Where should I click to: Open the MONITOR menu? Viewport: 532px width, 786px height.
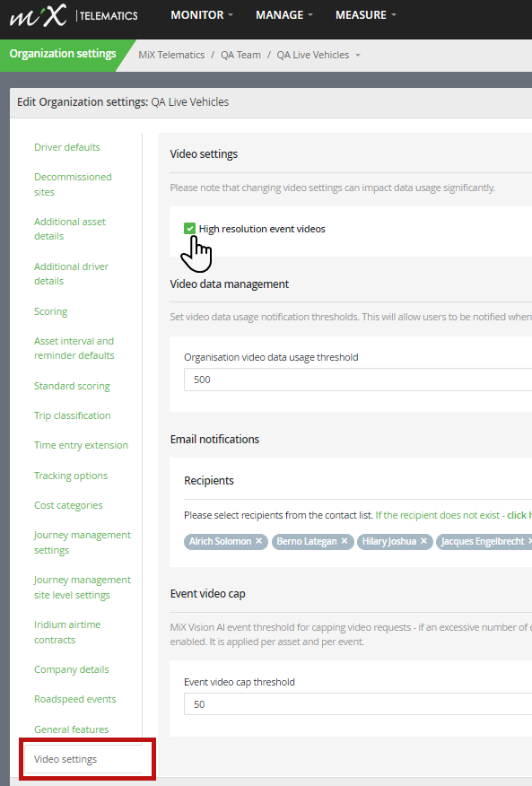(202, 15)
